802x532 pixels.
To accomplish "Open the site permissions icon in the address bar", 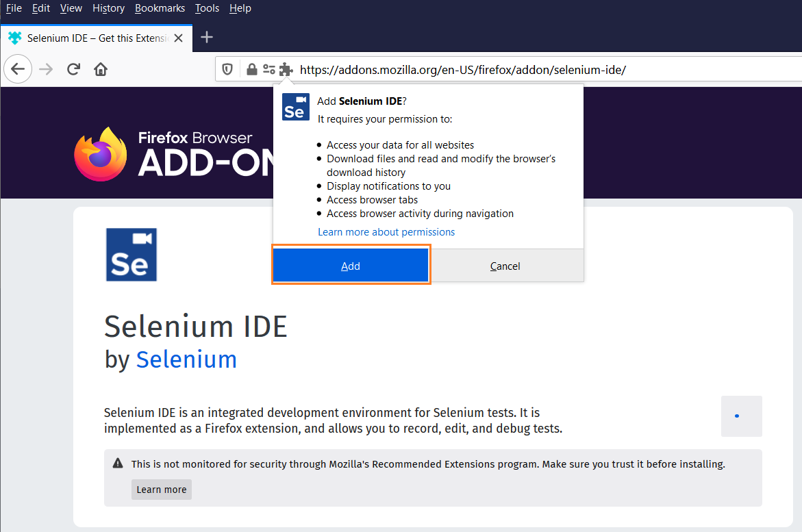I will pyautogui.click(x=268, y=69).
